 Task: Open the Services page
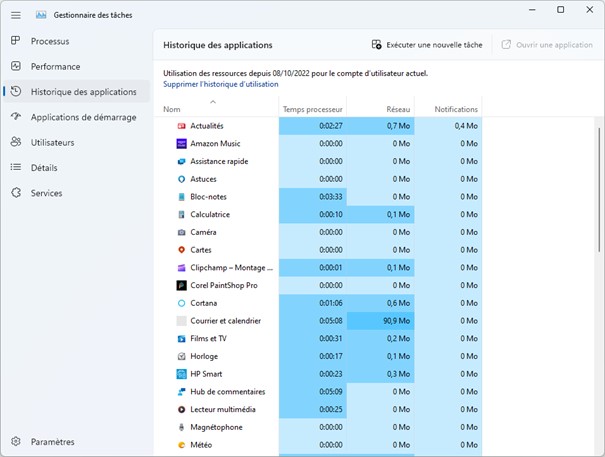pyautogui.click(x=46, y=193)
